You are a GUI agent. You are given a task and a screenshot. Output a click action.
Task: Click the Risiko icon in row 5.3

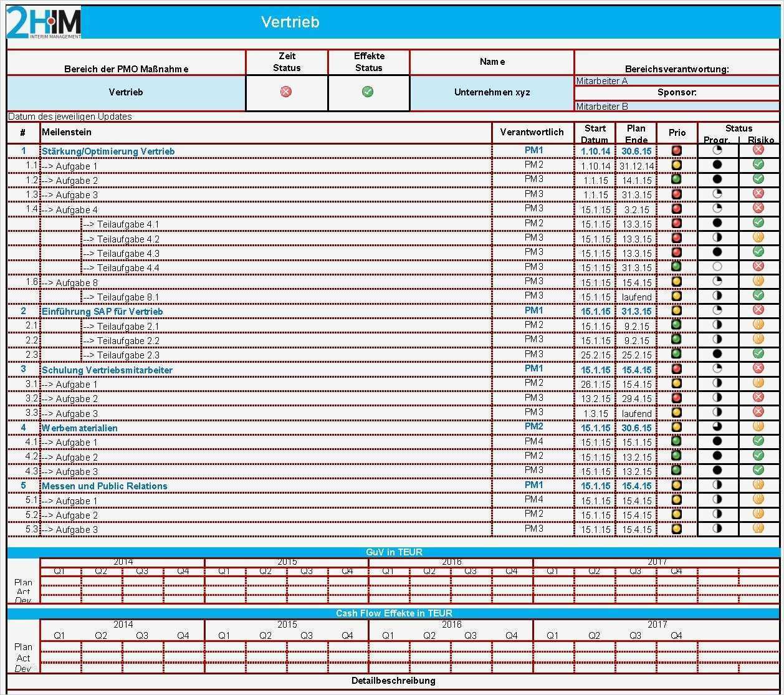758,527
